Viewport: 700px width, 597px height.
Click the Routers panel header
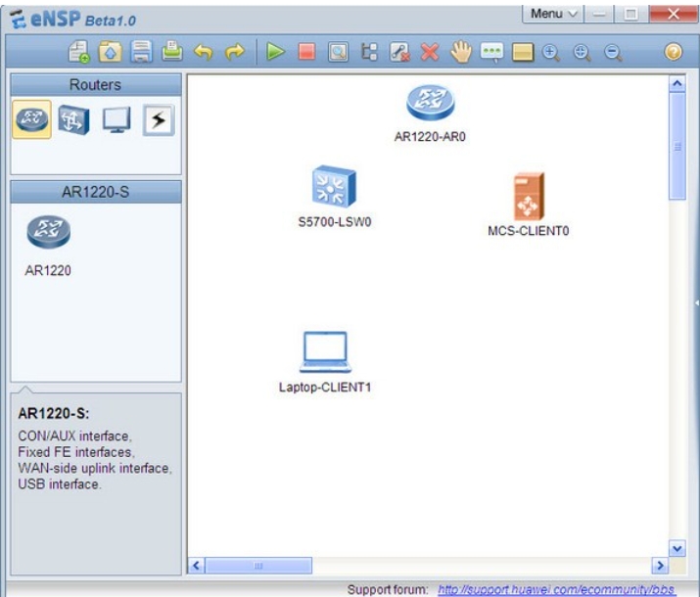tap(96, 85)
